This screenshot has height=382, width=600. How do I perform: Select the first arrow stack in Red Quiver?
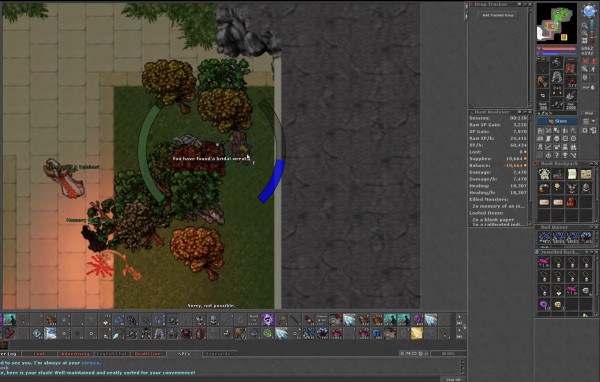pyautogui.click(x=544, y=238)
